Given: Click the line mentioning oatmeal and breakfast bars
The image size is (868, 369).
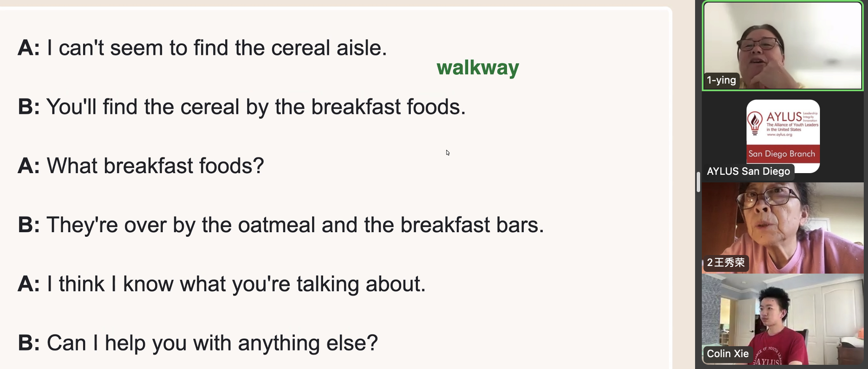Looking at the screenshot, I should click(295, 225).
